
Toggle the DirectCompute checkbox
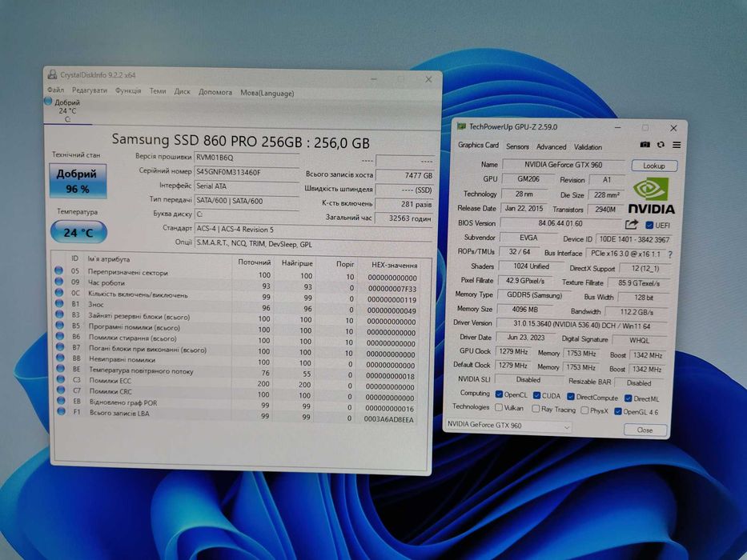[571, 397]
